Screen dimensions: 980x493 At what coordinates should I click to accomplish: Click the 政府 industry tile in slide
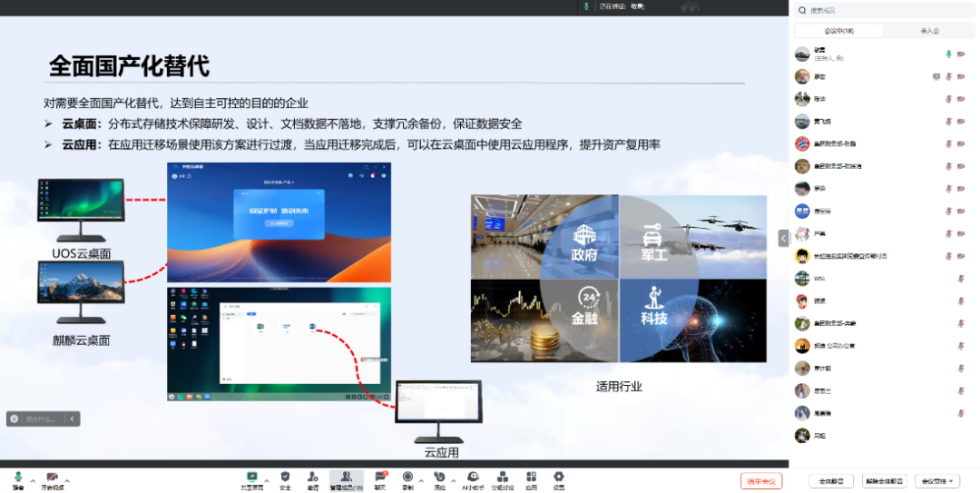[544, 236]
